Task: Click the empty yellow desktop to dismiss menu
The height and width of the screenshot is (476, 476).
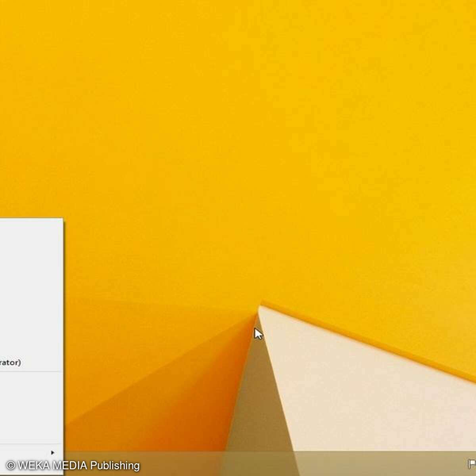Action: click(x=238, y=119)
